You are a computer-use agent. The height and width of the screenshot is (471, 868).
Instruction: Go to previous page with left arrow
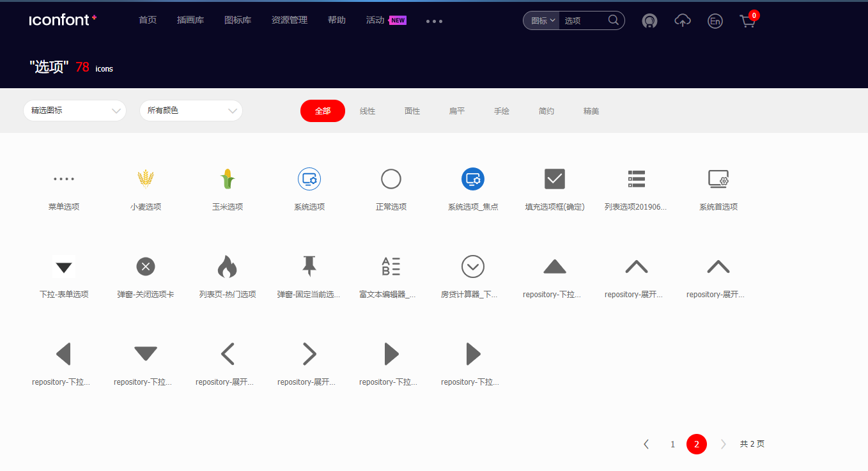[646, 444]
